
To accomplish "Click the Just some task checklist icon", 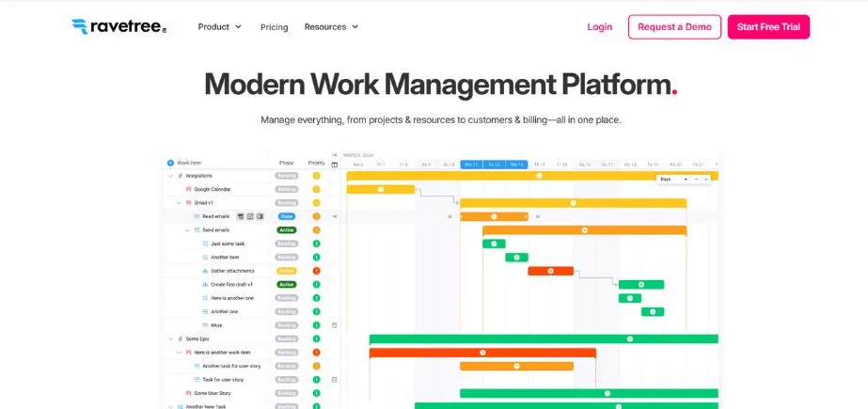I will [205, 244].
